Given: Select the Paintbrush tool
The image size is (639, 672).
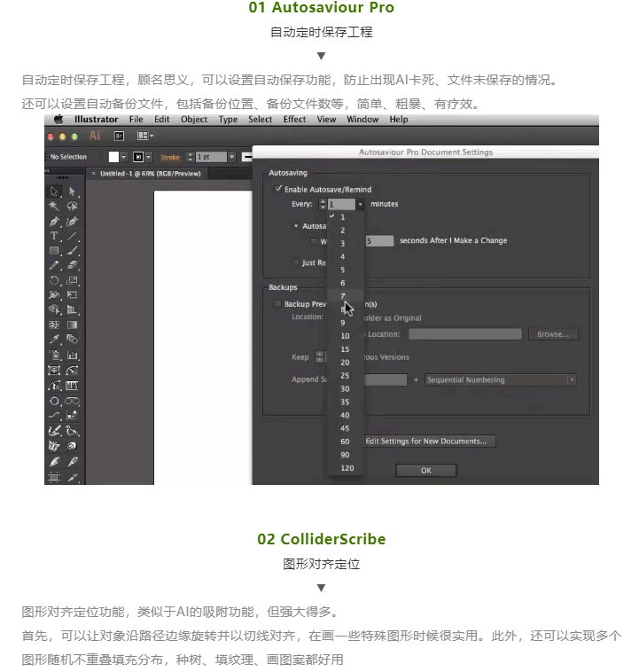Looking at the screenshot, I should pos(72,251).
